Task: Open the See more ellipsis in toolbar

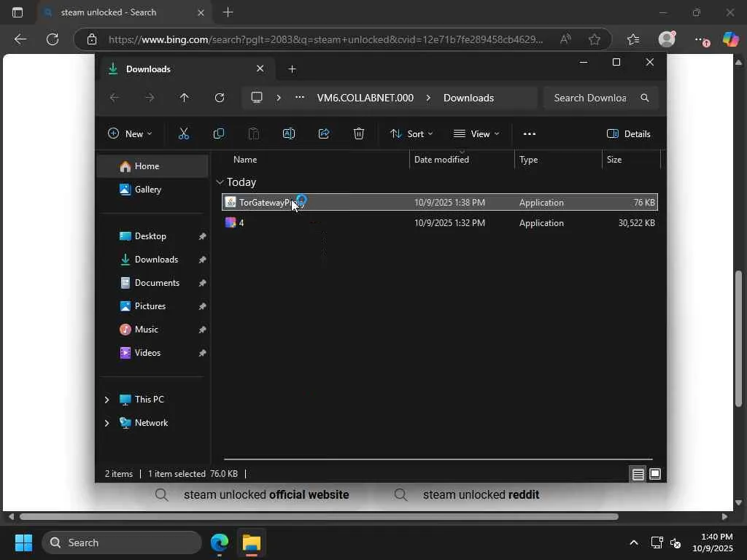Action: tap(530, 134)
